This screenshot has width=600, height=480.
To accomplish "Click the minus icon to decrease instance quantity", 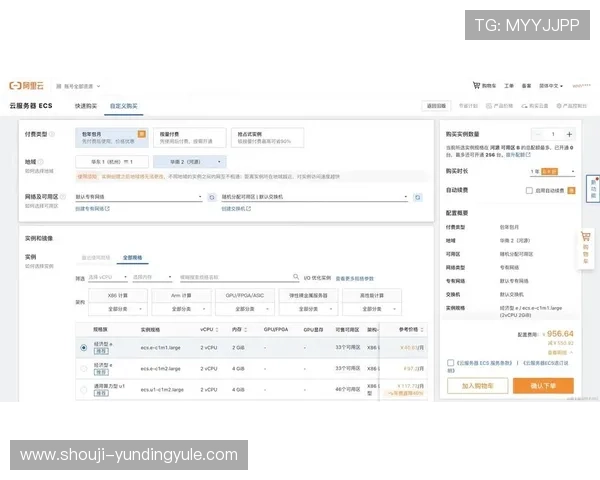I will 538,134.
